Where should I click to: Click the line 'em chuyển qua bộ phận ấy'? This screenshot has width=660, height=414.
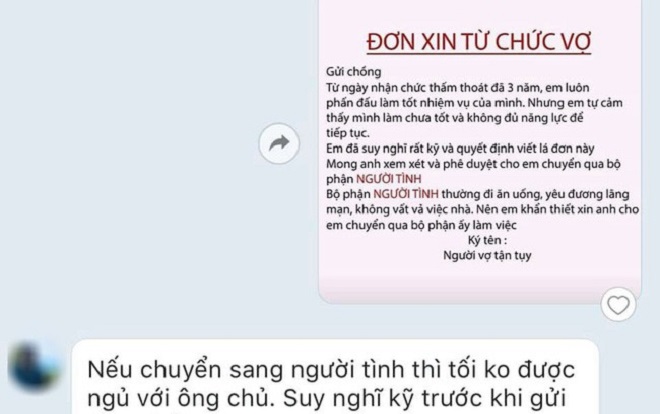[421, 225]
